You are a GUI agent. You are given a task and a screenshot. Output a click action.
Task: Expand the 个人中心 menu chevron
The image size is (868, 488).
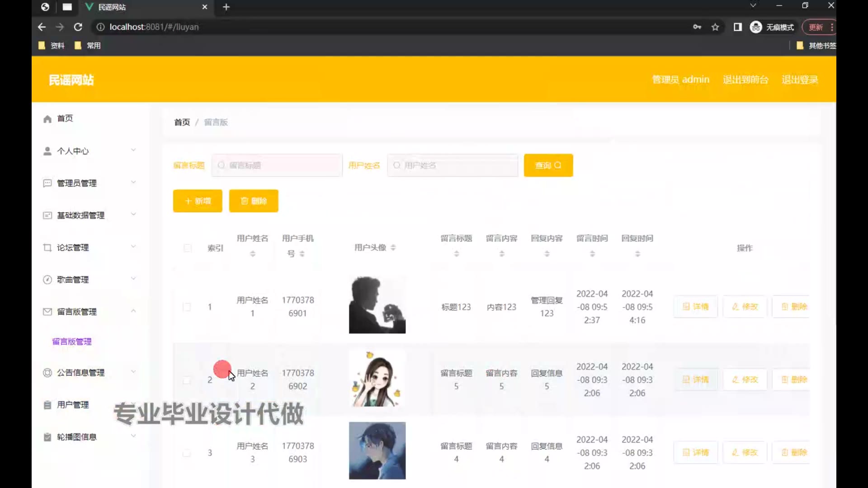(133, 150)
